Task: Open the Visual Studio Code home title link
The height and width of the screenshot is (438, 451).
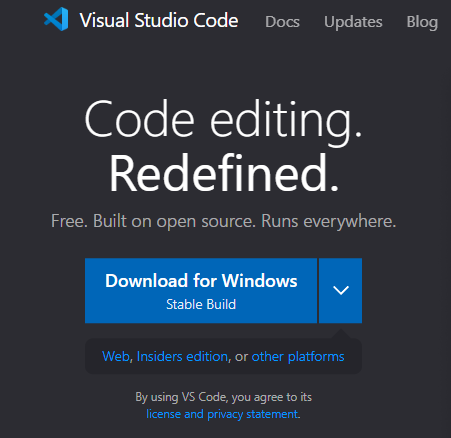Action: 159,20
